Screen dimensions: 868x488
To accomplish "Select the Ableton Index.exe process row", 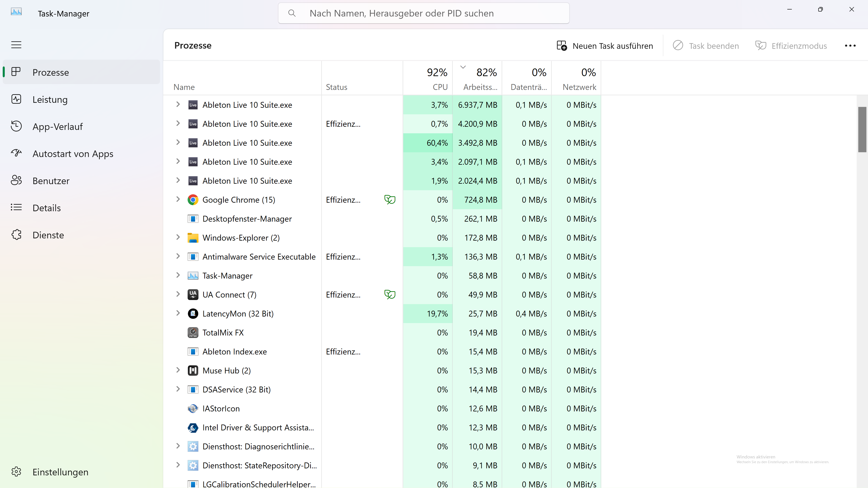I will click(382, 352).
